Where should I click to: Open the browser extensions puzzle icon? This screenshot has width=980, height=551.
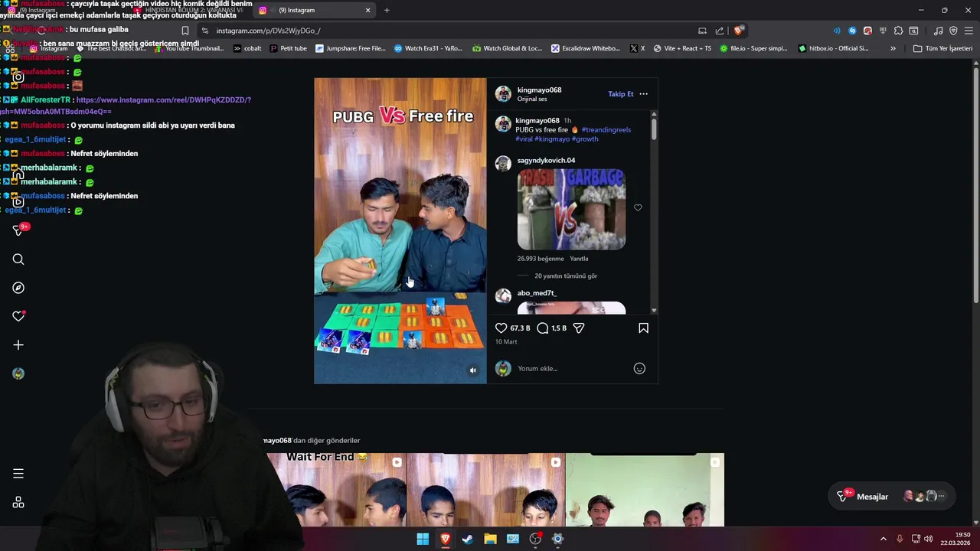(898, 31)
